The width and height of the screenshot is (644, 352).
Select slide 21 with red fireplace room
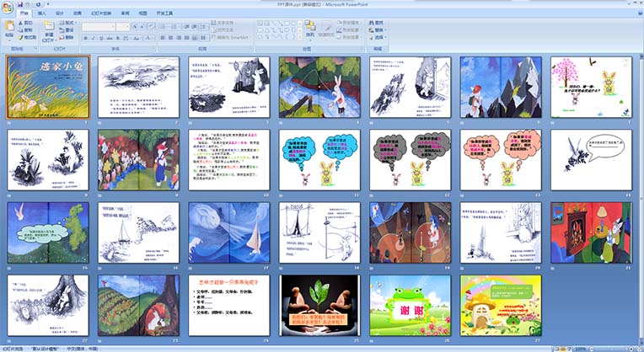click(592, 232)
